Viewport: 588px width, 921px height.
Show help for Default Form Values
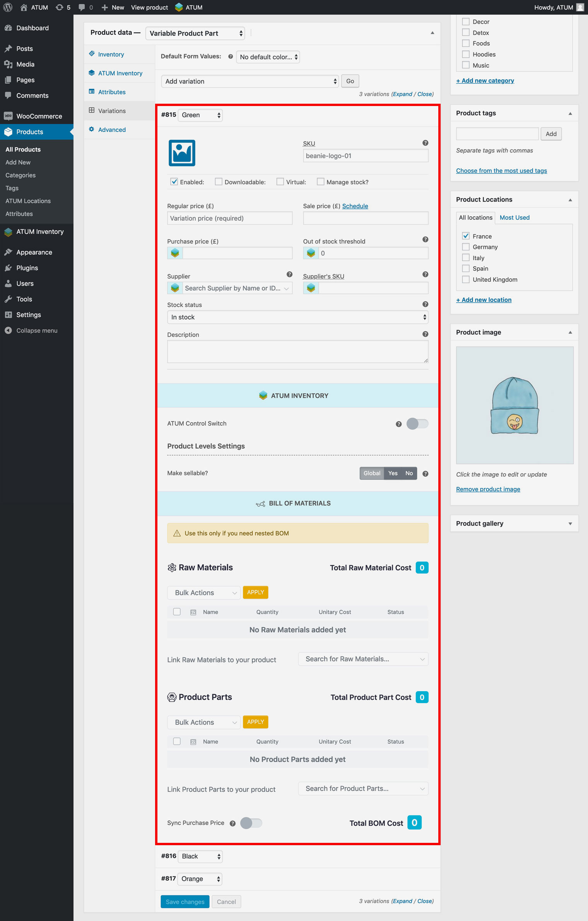tap(231, 56)
